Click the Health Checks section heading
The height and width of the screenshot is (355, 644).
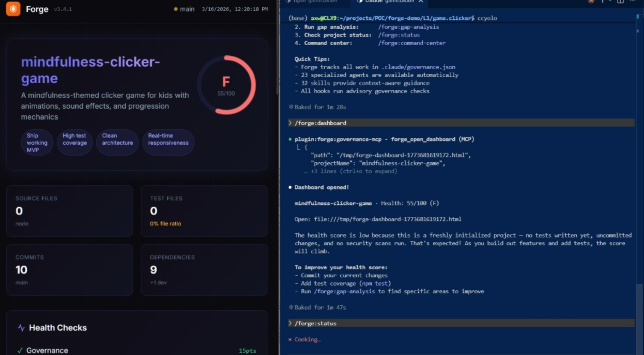click(x=58, y=328)
